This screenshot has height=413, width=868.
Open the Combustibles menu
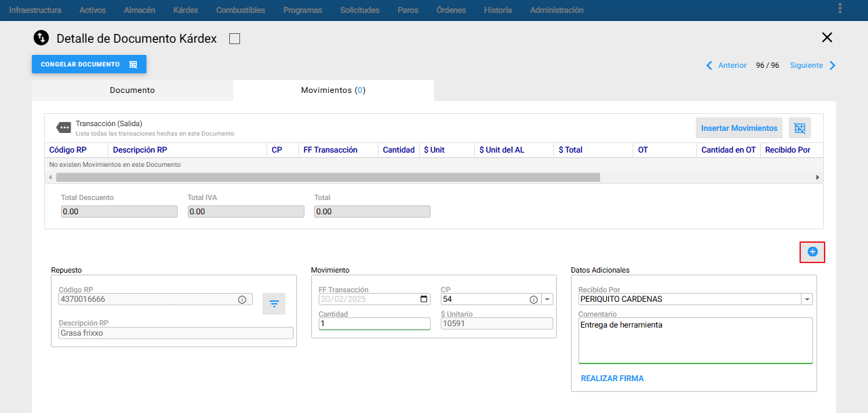241,10
